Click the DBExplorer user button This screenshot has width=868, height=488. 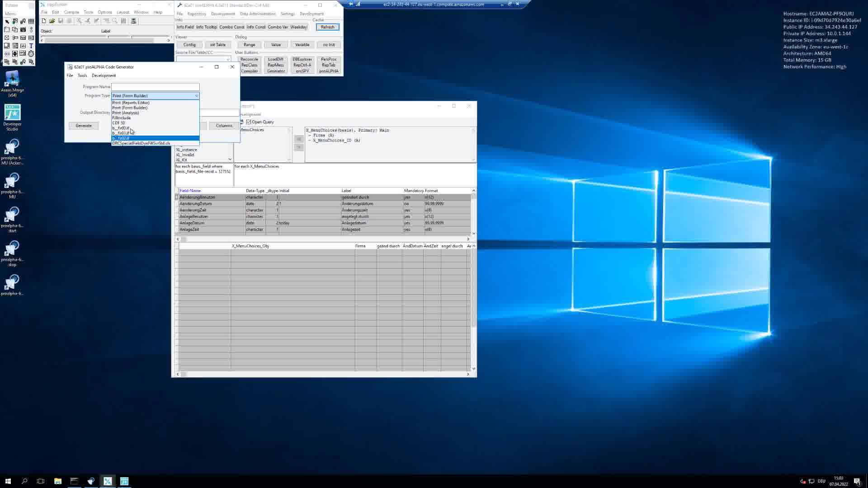pyautogui.click(x=302, y=59)
